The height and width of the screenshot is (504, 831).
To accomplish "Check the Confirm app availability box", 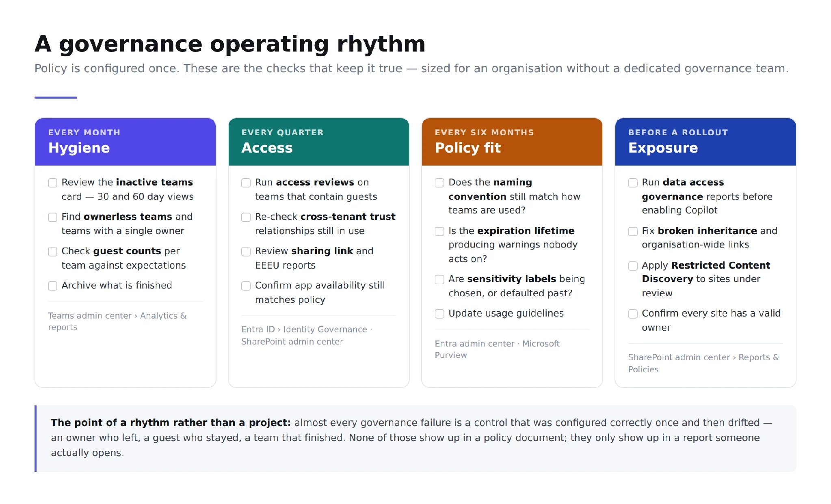I will 246,286.
